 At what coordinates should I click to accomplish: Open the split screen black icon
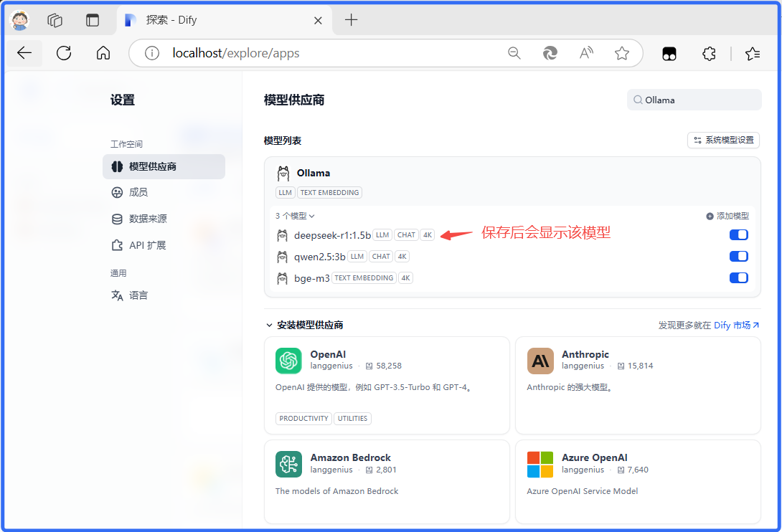click(x=669, y=53)
